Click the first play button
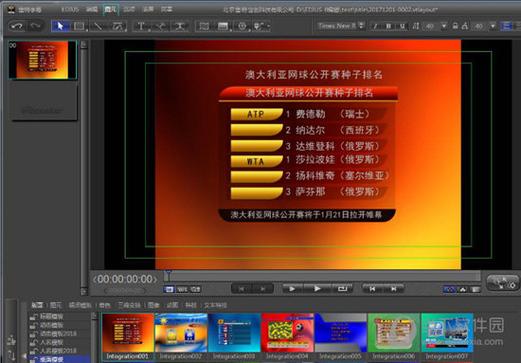The image size is (521, 363). pos(292,289)
